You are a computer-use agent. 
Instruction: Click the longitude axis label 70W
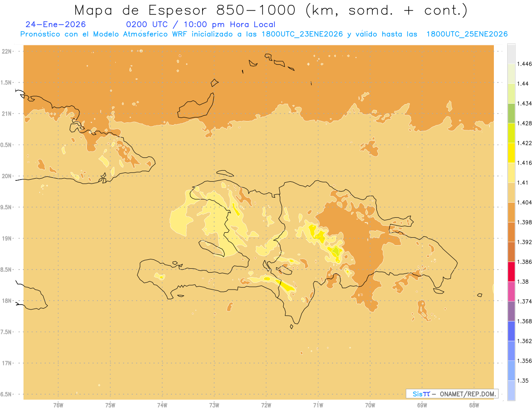[370, 405]
